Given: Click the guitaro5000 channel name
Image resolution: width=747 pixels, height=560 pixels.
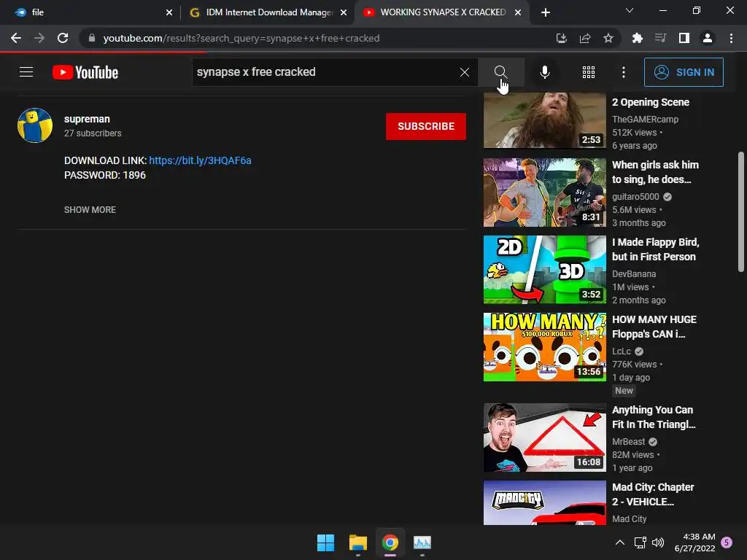Looking at the screenshot, I should click(x=635, y=197).
